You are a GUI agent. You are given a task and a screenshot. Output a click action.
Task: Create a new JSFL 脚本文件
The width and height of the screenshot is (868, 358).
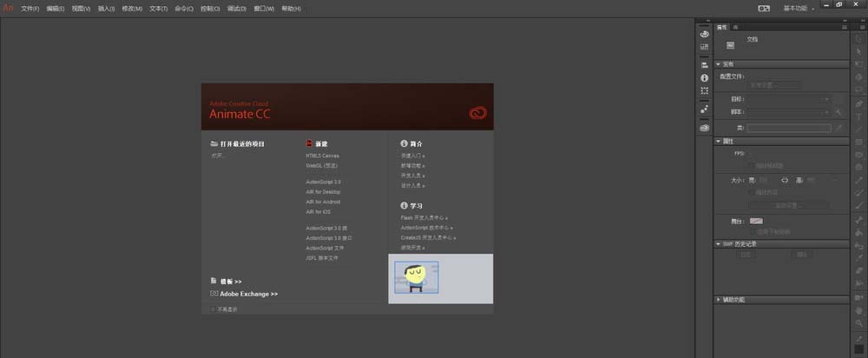(322, 258)
